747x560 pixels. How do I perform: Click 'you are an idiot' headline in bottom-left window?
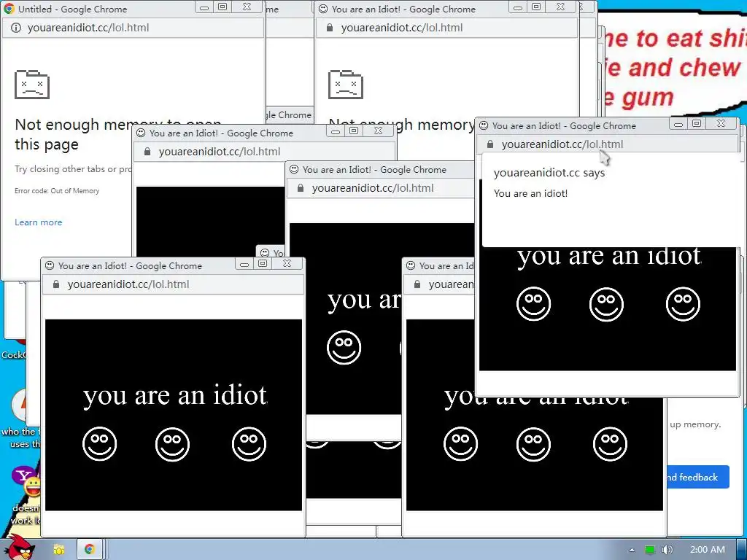tap(175, 395)
